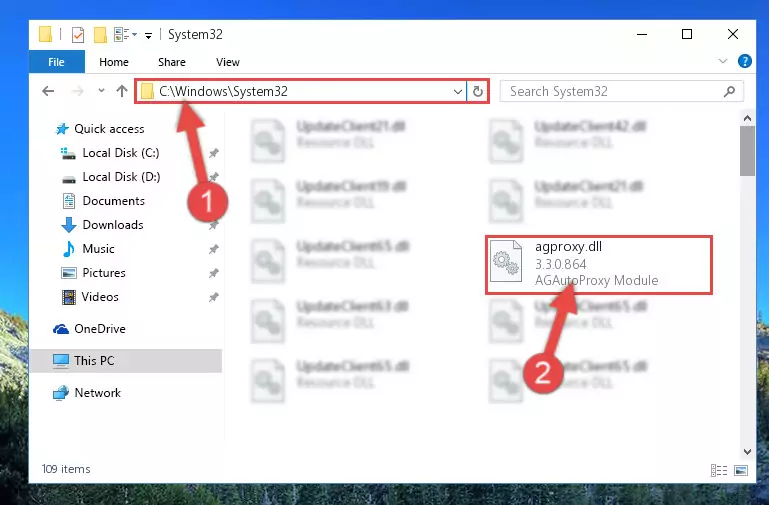Image resolution: width=769 pixels, height=505 pixels.
Task: Click the AGAutoProxy Module description text
Action: (x=596, y=280)
